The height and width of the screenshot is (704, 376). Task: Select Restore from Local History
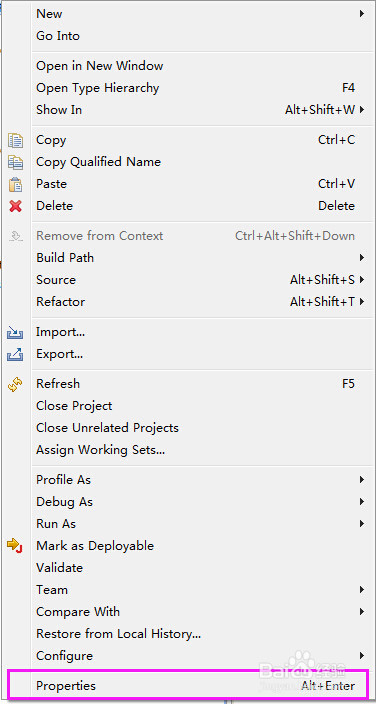[119, 634]
